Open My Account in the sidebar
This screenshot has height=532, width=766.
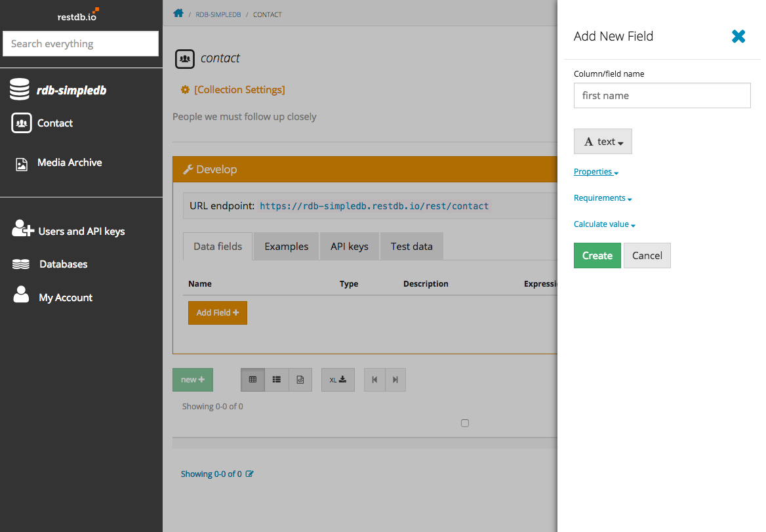tap(66, 298)
